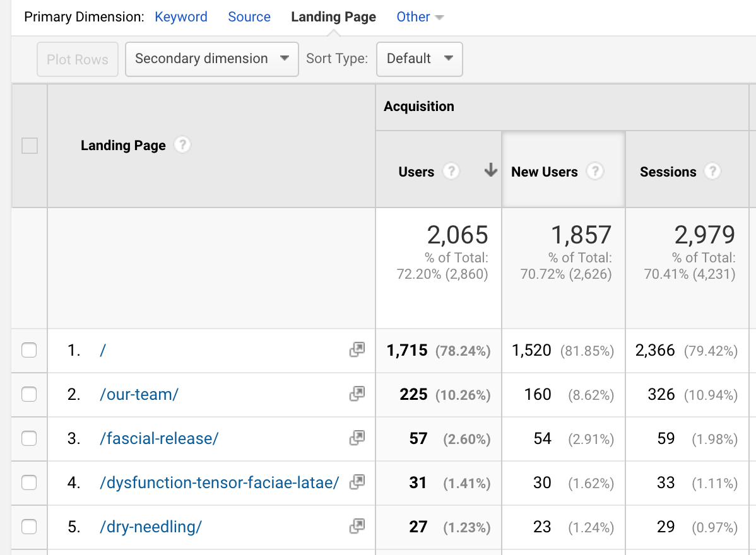Click the Plot Rows button
Image resolution: width=756 pixels, height=555 pixels.
[x=78, y=59]
